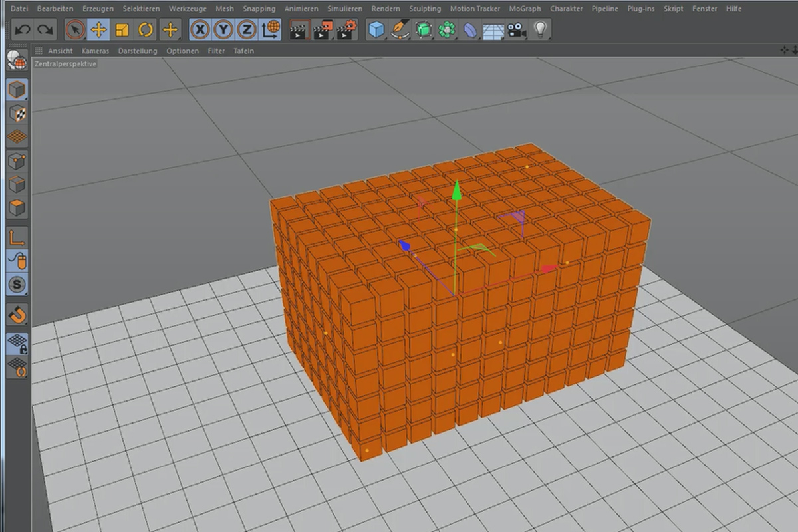The image size is (798, 532).
Task: Open the deformer objects dropdown
Action: tap(470, 29)
